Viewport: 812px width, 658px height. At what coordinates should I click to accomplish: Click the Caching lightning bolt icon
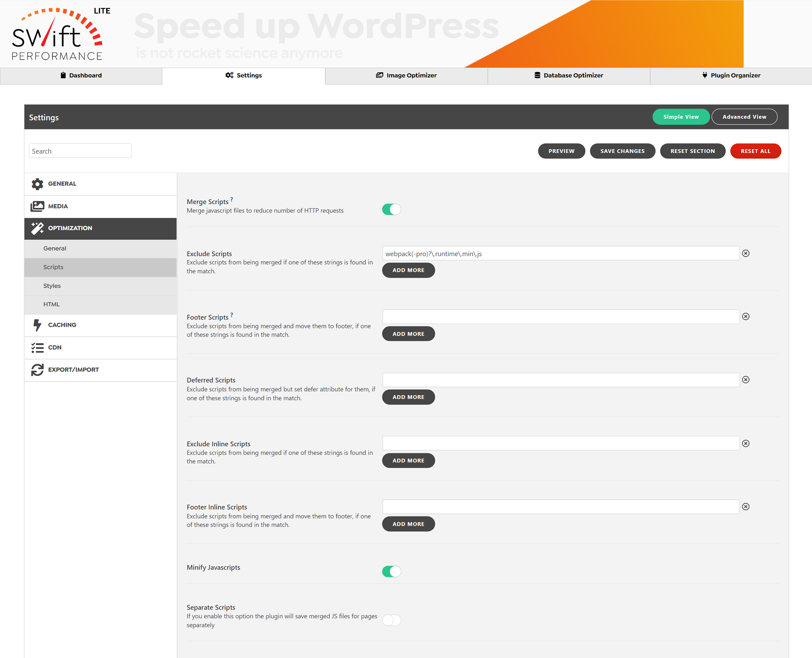(37, 325)
